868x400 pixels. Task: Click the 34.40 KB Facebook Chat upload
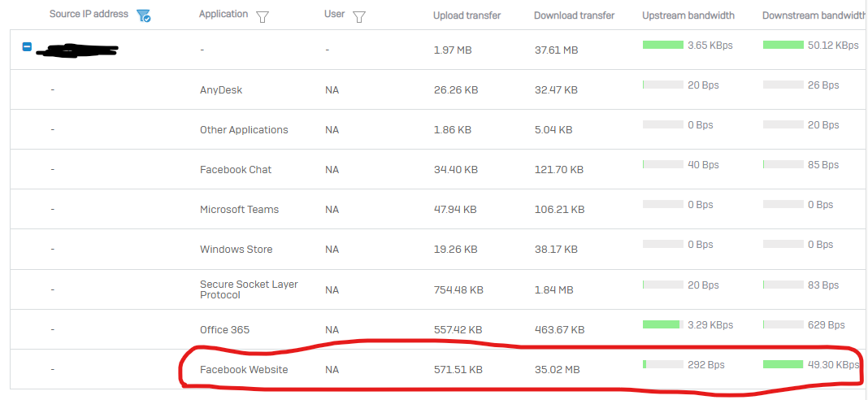[456, 170]
